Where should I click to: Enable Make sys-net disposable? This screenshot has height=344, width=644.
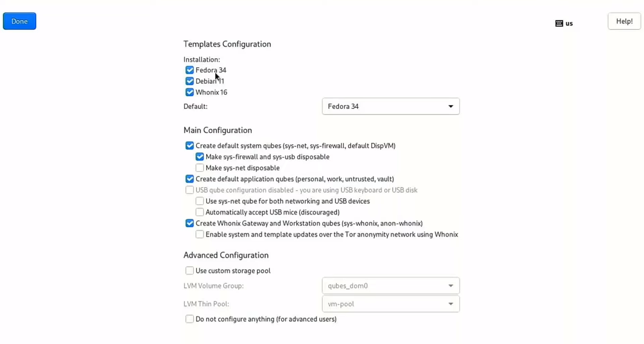coord(200,168)
